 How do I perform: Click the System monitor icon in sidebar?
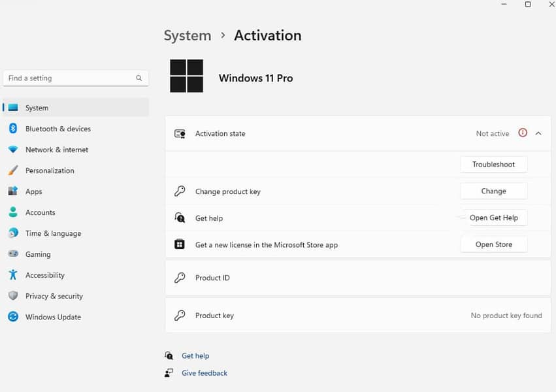tap(13, 107)
